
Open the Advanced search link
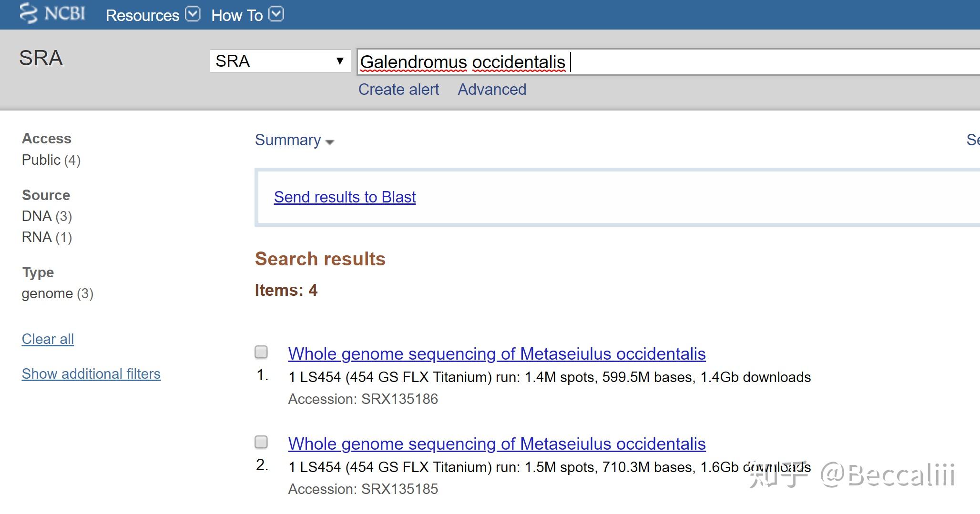(x=492, y=90)
